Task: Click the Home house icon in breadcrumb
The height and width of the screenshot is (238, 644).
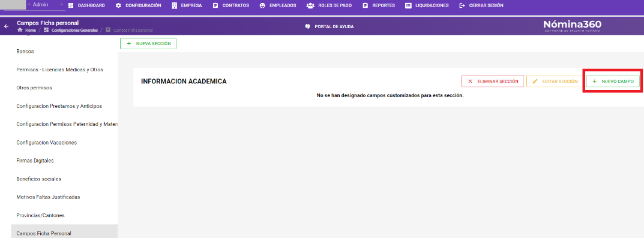Action: [20, 31]
